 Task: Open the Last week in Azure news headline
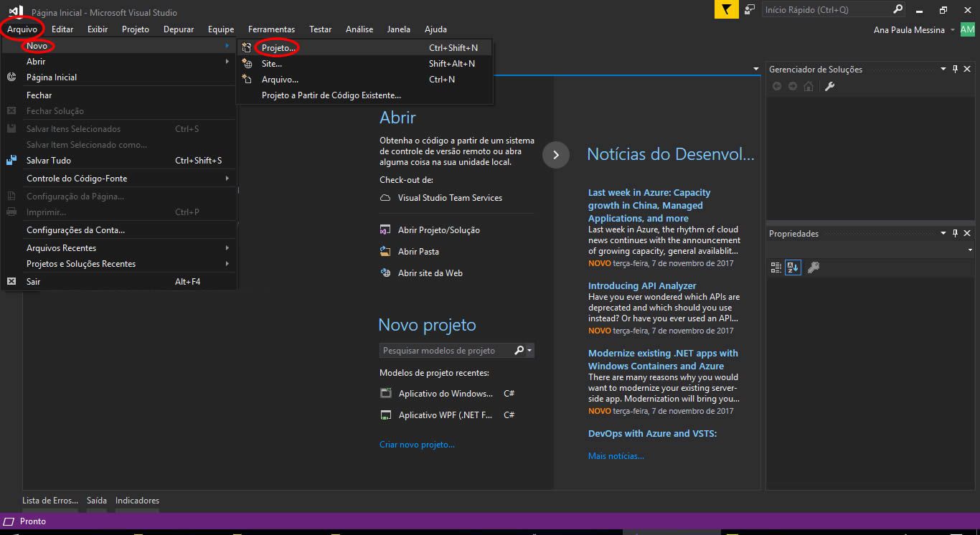tap(649, 206)
